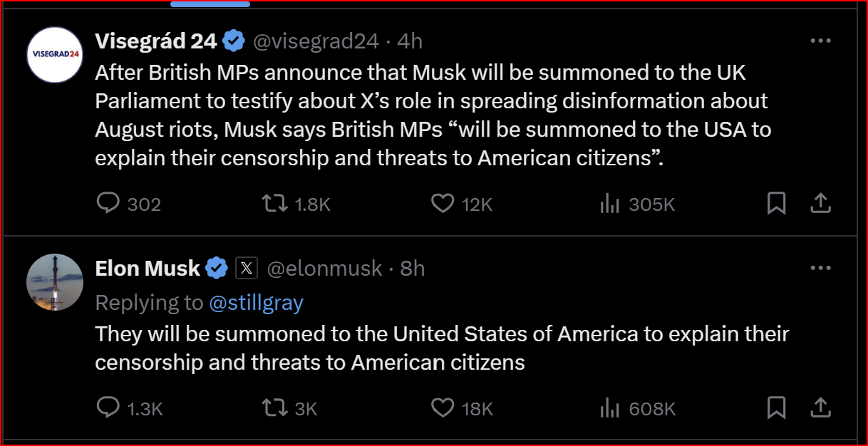Click the X affiliation badge beside Elon Musk

(246, 268)
